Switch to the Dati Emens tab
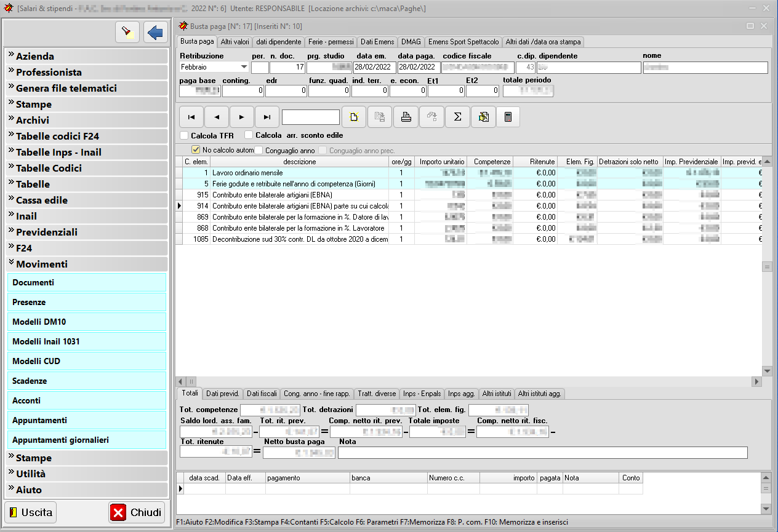This screenshot has width=778, height=532. pyautogui.click(x=377, y=42)
